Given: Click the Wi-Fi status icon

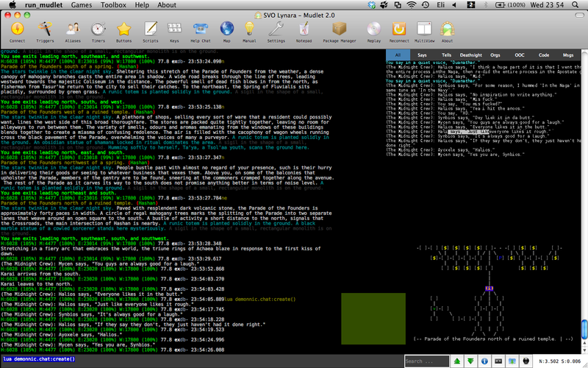Looking at the screenshot, I should click(412, 5).
